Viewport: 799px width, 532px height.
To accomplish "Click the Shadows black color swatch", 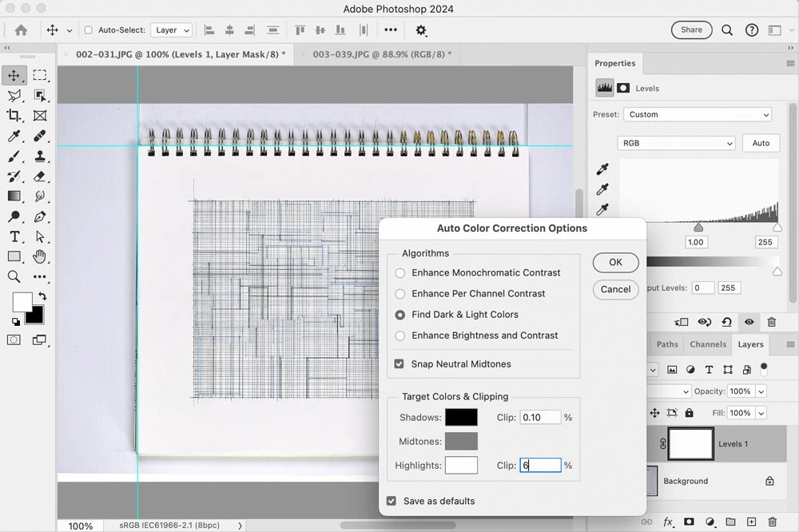I will 461,417.
